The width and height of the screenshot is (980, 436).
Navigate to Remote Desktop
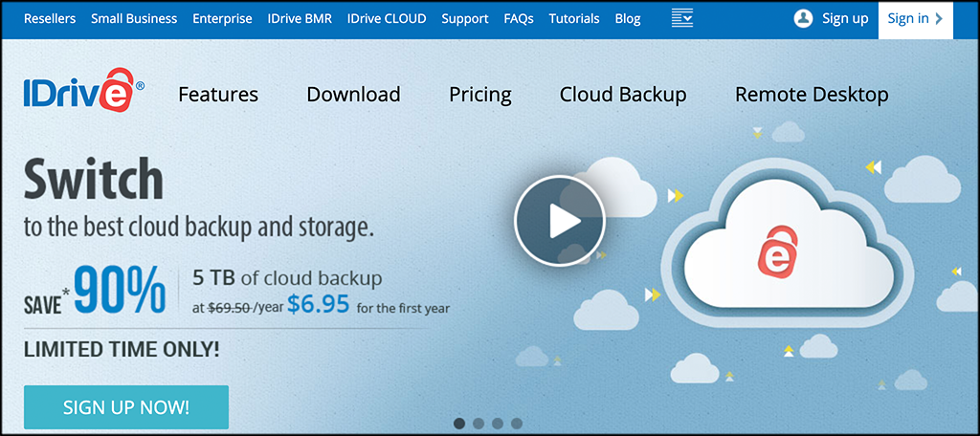pos(812,95)
